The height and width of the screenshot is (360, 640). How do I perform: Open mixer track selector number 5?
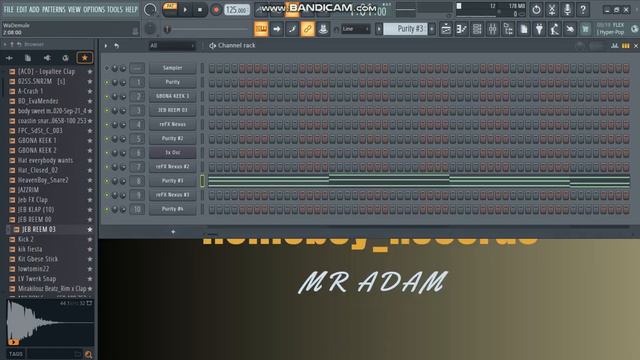137,139
